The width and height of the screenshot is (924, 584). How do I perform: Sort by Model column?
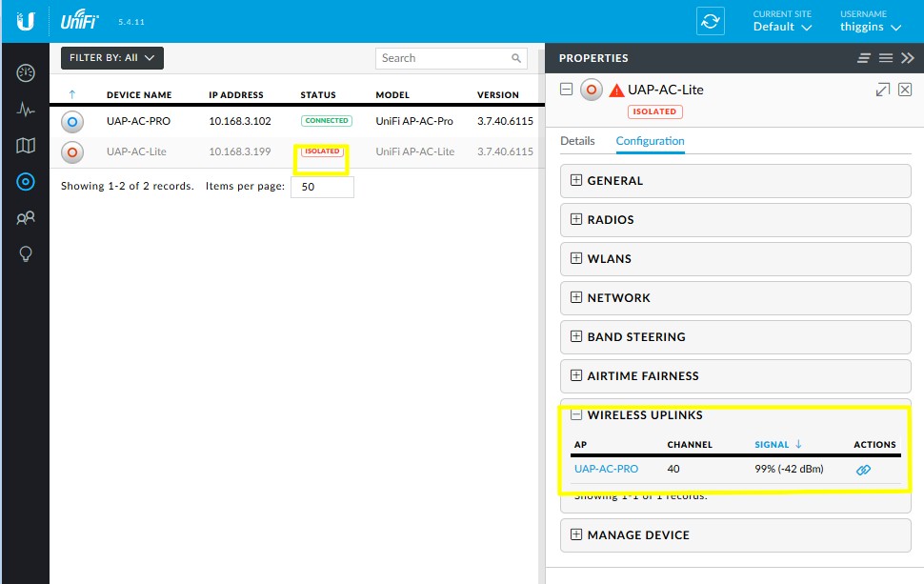click(392, 95)
